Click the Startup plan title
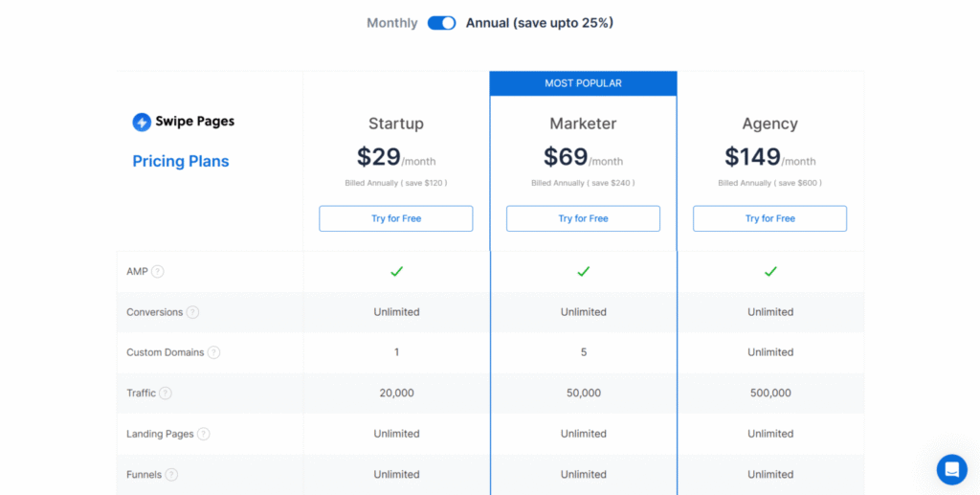The width and height of the screenshot is (980, 495). pos(396,124)
